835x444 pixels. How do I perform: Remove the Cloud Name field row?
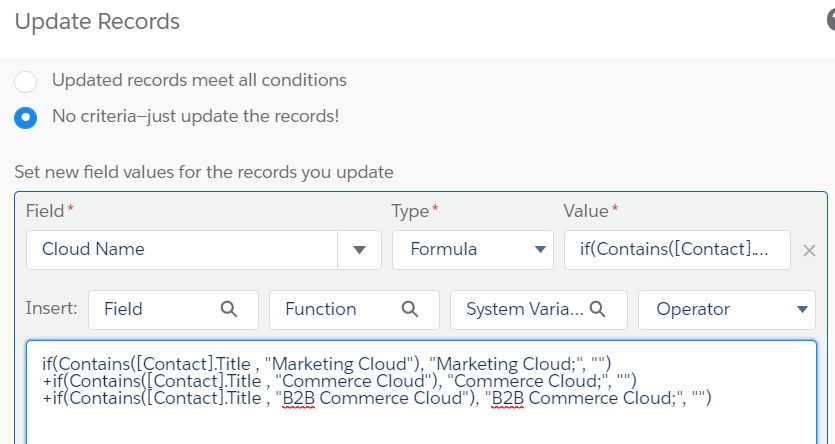[810, 250]
